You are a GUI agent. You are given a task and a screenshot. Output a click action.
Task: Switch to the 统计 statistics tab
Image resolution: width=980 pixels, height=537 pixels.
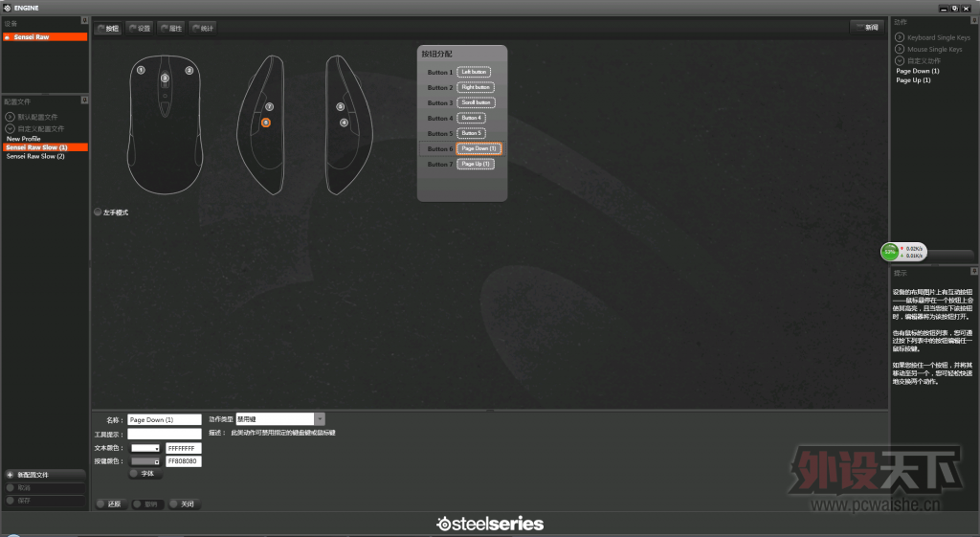(203, 28)
